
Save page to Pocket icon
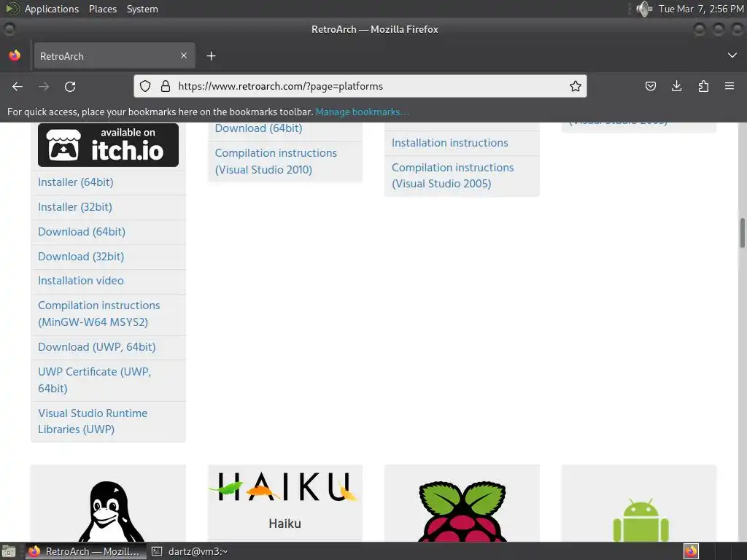point(650,86)
